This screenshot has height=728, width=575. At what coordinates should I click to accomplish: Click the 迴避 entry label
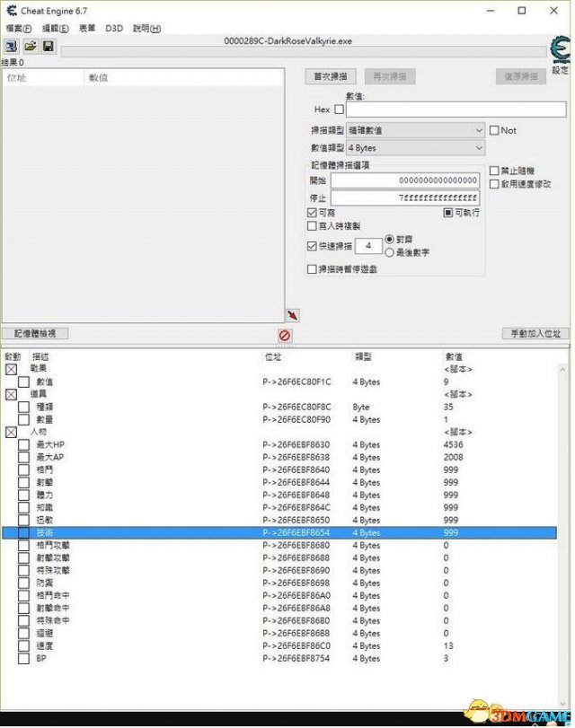45,633
